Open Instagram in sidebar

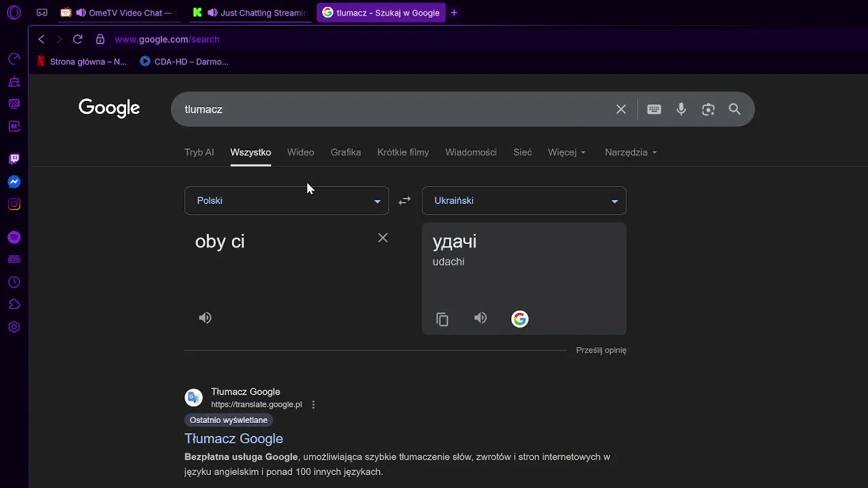(x=14, y=204)
